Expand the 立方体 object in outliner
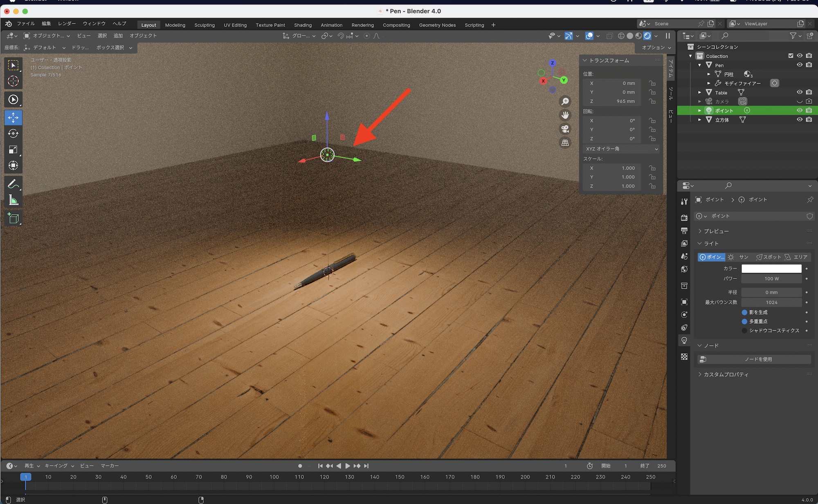Viewport: 818px width, 504px height. coord(700,120)
